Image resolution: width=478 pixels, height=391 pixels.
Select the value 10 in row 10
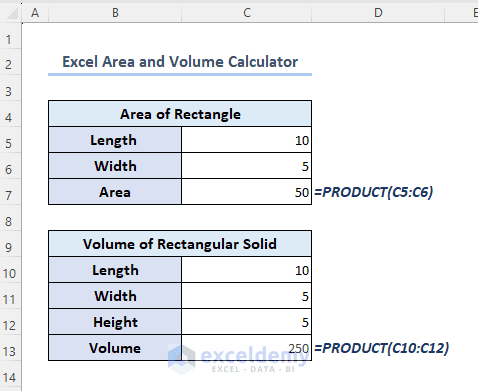coord(247,270)
